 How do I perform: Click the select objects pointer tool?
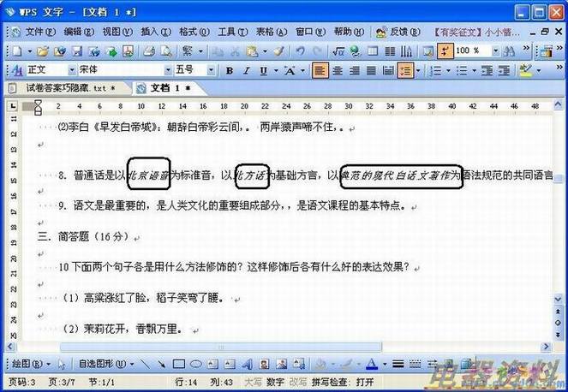[x=61, y=364]
